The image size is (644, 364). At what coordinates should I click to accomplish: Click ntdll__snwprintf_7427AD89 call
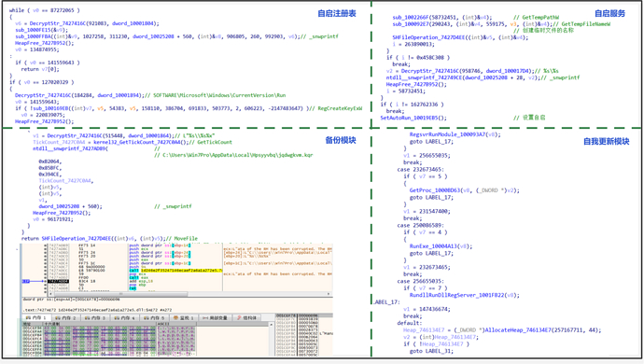point(70,148)
